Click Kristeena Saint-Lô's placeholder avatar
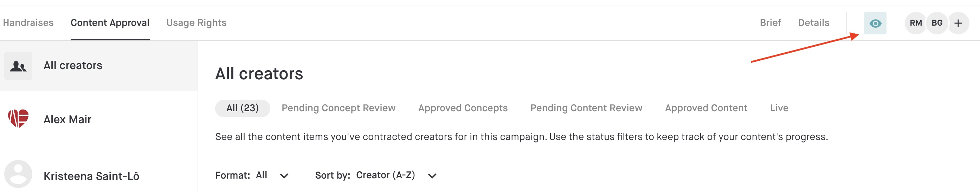This screenshot has height=193, width=980. click(x=18, y=174)
